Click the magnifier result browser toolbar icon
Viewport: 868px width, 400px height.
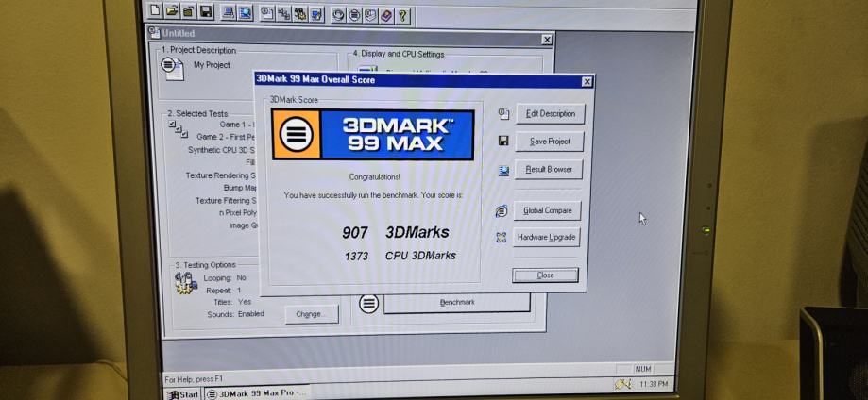click(x=246, y=12)
